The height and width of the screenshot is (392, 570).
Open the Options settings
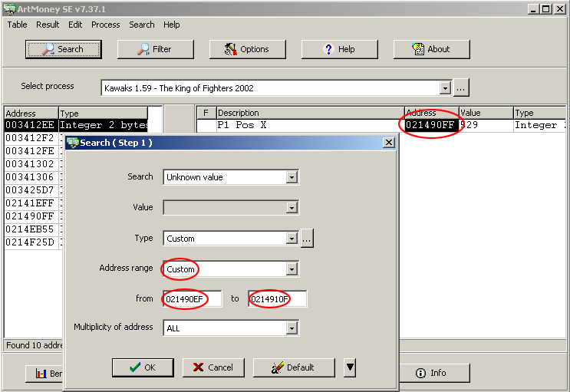[247, 49]
